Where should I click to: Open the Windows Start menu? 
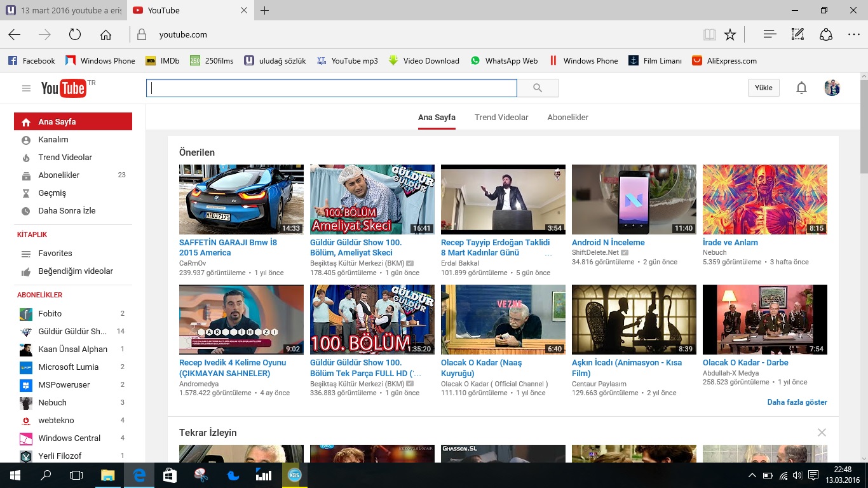tap(15, 475)
